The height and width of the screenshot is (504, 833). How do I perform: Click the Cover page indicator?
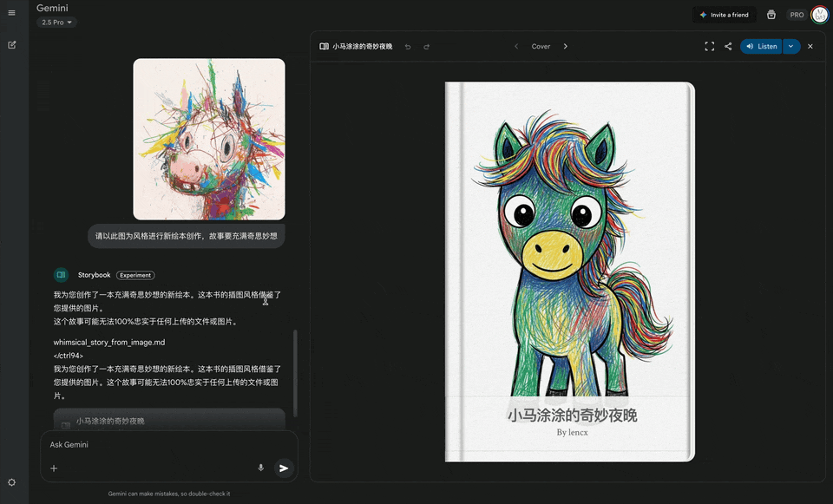541,46
